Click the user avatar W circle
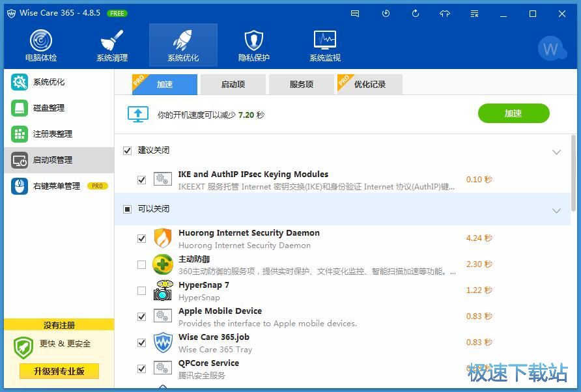The height and width of the screenshot is (392, 581). point(552,48)
